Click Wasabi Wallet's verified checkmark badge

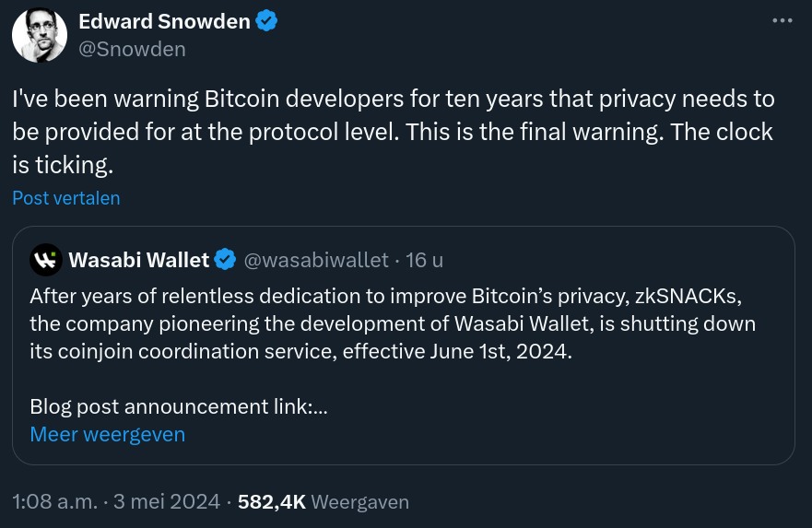coord(225,260)
